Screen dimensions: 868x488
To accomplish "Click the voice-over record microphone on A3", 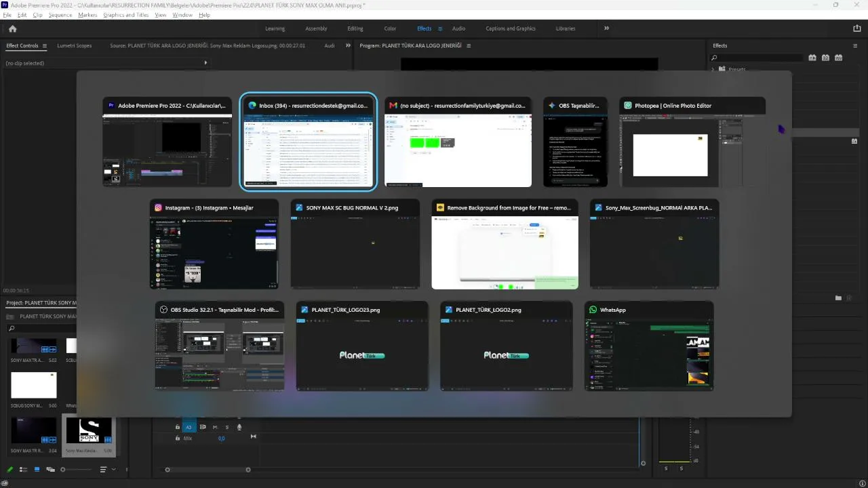I will click(239, 427).
